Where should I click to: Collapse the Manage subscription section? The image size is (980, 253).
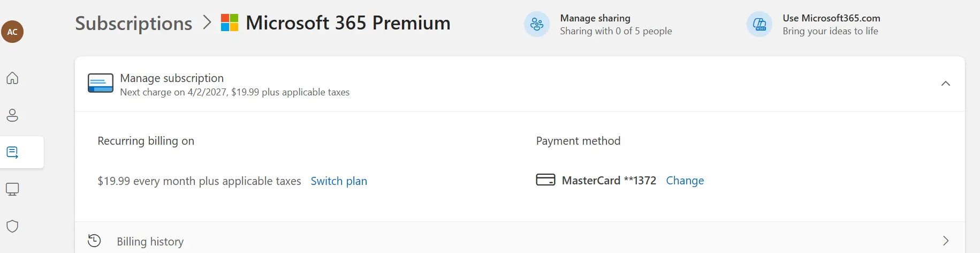tap(946, 84)
